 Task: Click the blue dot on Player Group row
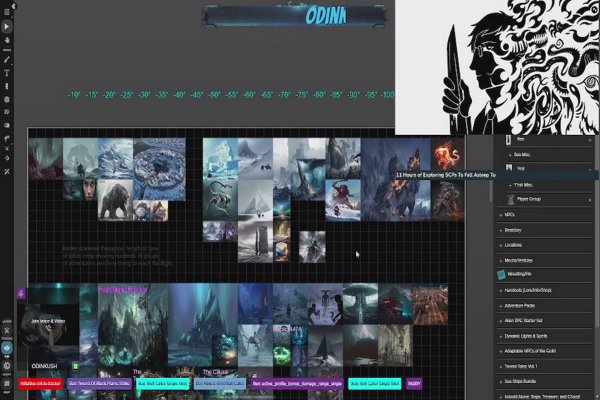click(x=590, y=200)
